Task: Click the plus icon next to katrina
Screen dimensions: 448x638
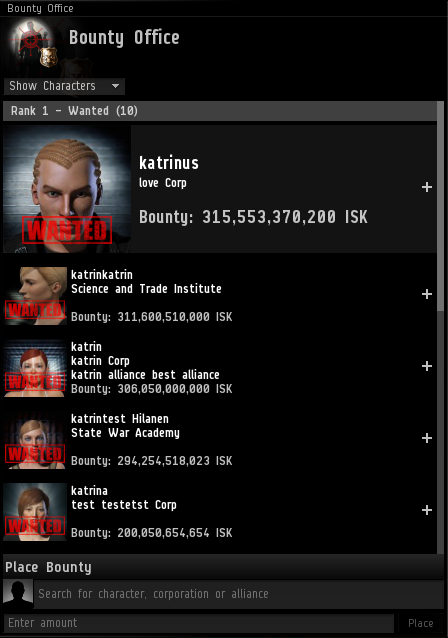Action: pos(426,510)
